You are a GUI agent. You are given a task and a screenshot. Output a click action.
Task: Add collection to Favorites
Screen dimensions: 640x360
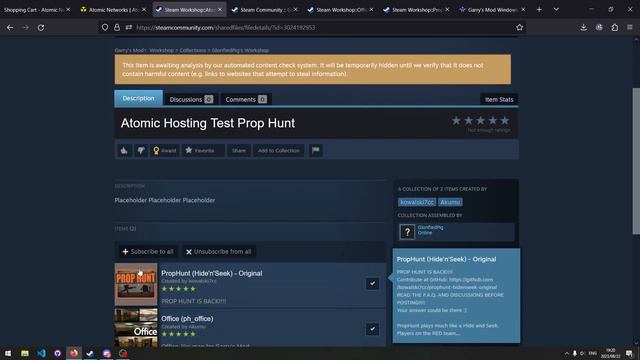point(203,151)
